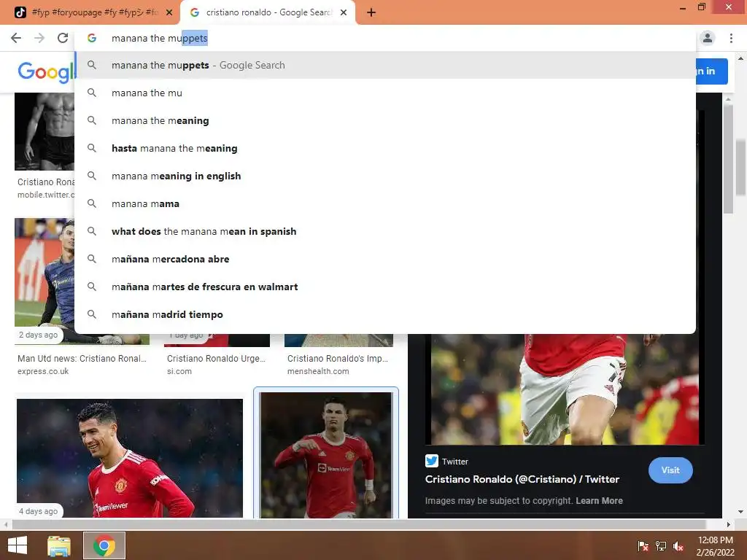The height and width of the screenshot is (560, 747).
Task: Close the cristiano ronaldo Google Search tab
Action: (344, 13)
